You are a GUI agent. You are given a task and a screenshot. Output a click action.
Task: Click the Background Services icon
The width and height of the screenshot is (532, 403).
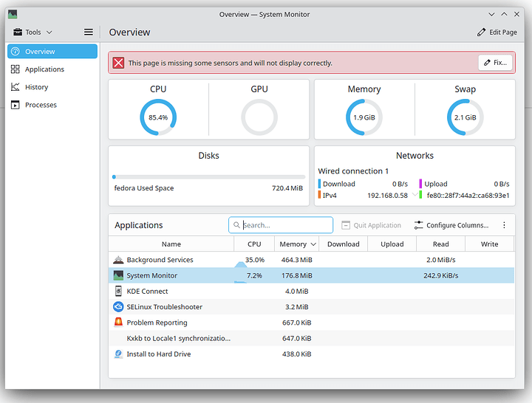(x=118, y=260)
